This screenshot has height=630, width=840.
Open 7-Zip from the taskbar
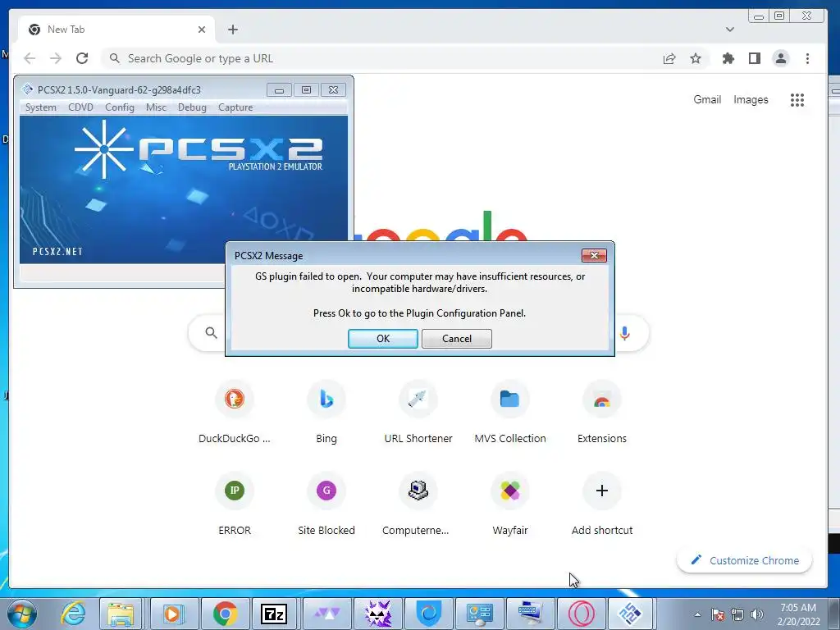click(x=273, y=614)
